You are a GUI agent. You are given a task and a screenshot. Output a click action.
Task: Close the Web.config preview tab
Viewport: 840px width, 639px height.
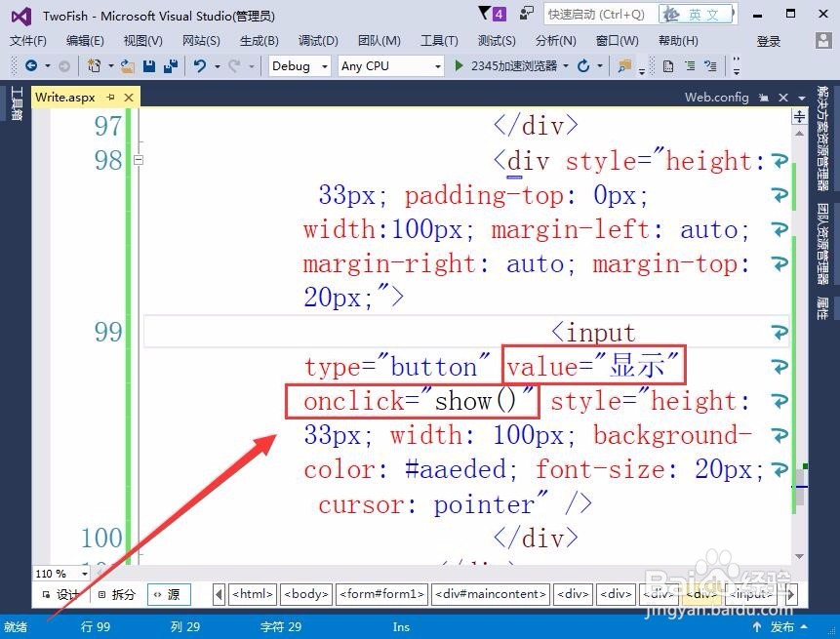pyautogui.click(x=783, y=97)
